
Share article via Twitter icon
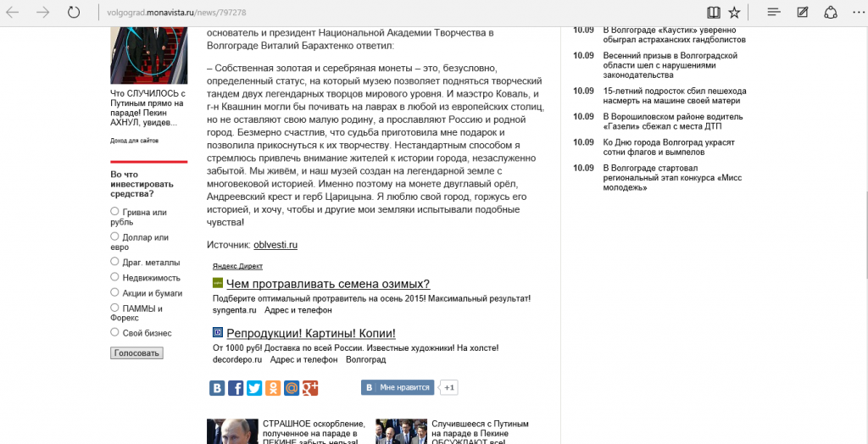click(254, 388)
